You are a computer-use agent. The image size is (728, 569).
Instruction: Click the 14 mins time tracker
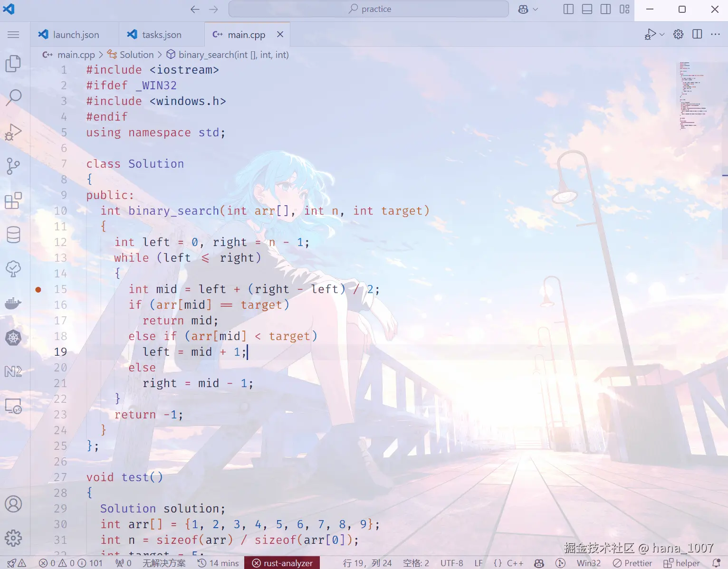(218, 563)
